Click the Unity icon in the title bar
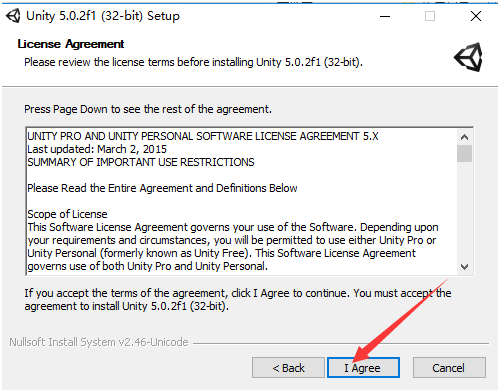 (x=13, y=16)
